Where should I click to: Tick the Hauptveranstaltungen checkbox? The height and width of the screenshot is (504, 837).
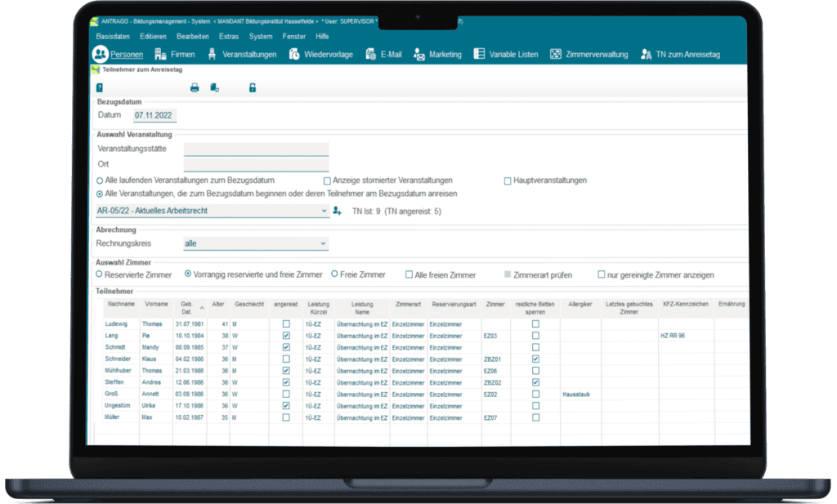508,181
